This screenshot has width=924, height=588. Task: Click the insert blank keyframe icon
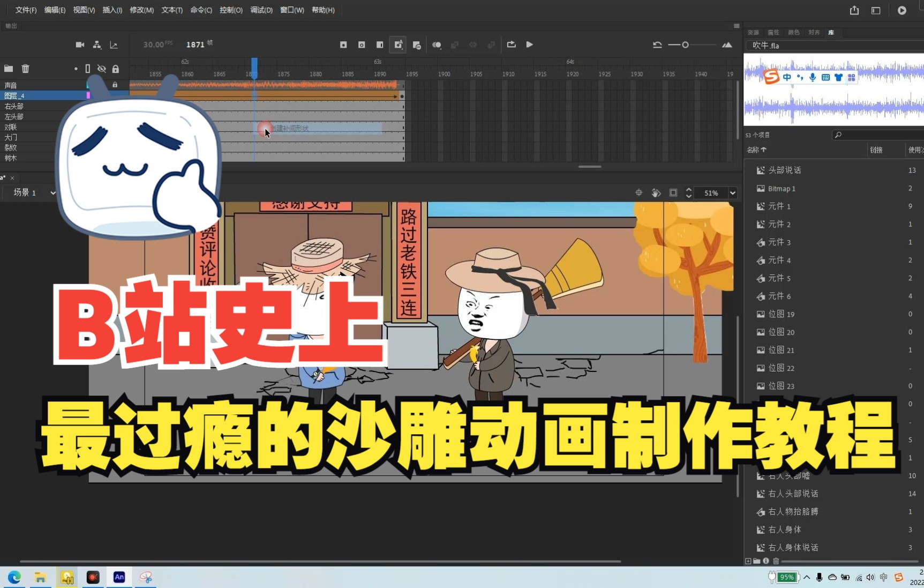[362, 44]
